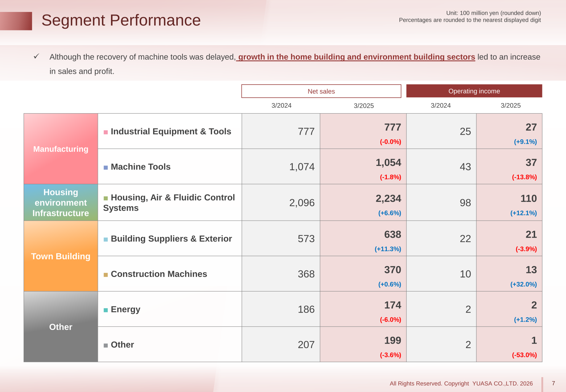This screenshot has width=566, height=392.
Task: Click the (-1.8%) change figure
Action: coord(390,177)
